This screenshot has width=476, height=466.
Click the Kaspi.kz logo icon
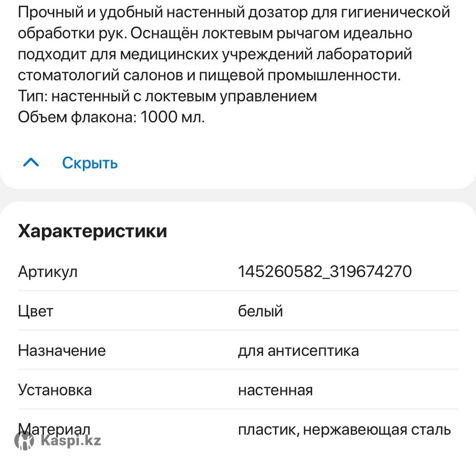point(24,441)
